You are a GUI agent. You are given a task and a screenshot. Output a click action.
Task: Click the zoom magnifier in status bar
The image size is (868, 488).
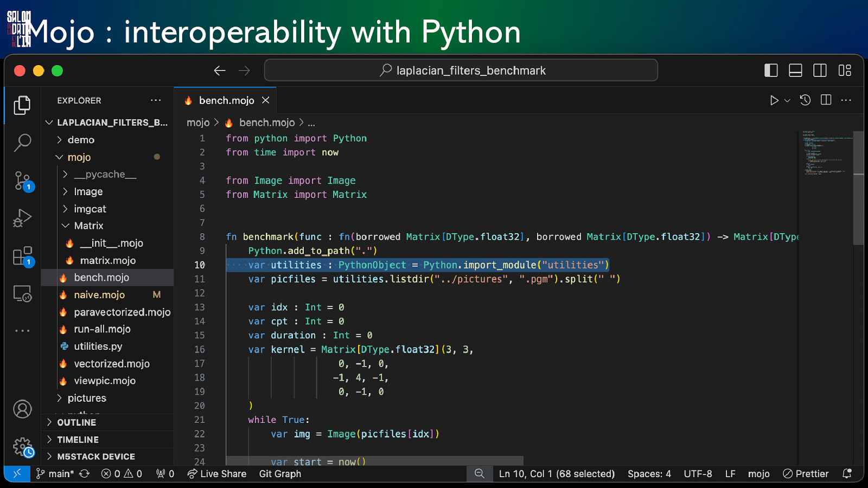pyautogui.click(x=480, y=473)
